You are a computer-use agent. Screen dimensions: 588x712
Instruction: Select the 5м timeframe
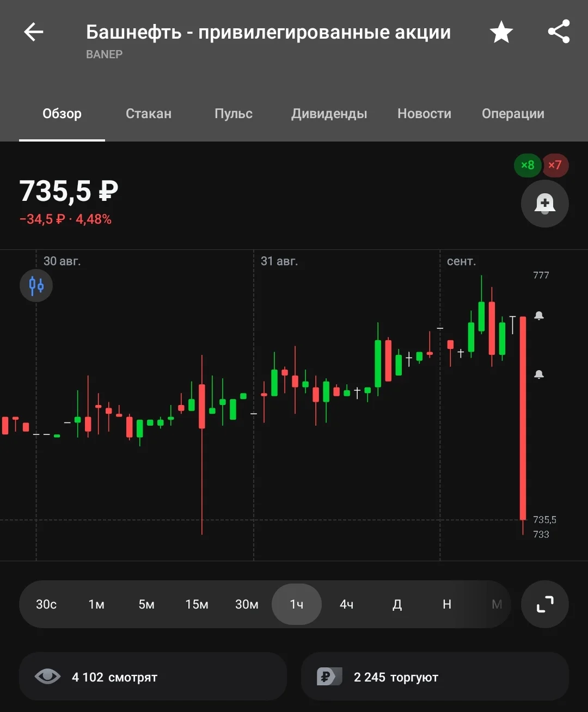(146, 604)
